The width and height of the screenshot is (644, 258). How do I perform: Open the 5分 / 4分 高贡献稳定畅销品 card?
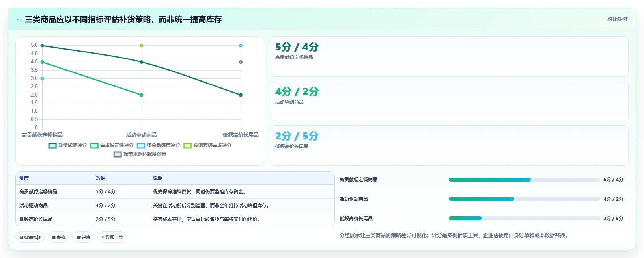[x=449, y=56]
